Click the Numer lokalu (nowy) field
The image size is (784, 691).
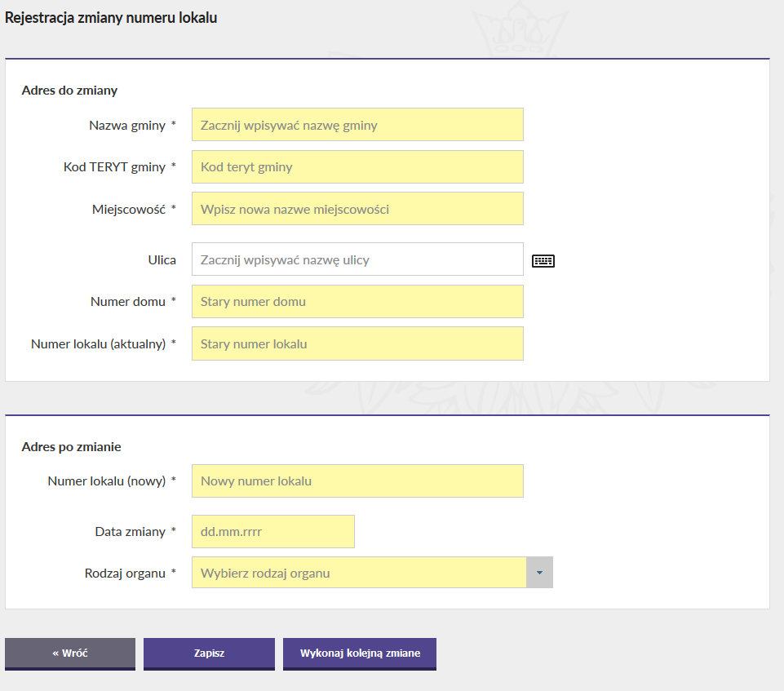point(357,481)
